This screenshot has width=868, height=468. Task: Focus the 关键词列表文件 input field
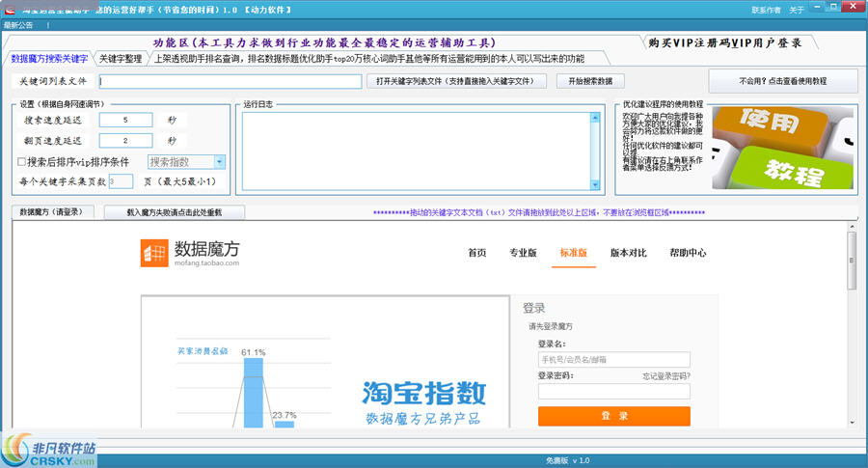[x=231, y=81]
